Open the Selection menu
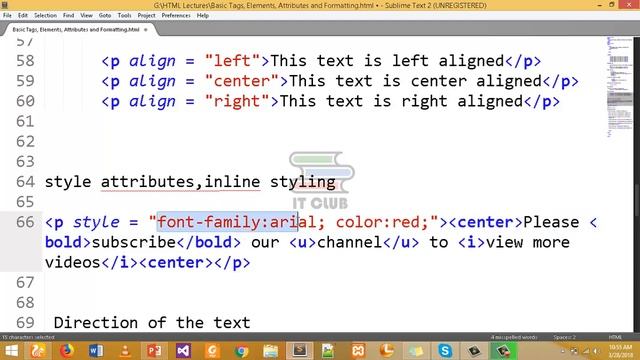The width and height of the screenshot is (640, 360). click(x=45, y=16)
